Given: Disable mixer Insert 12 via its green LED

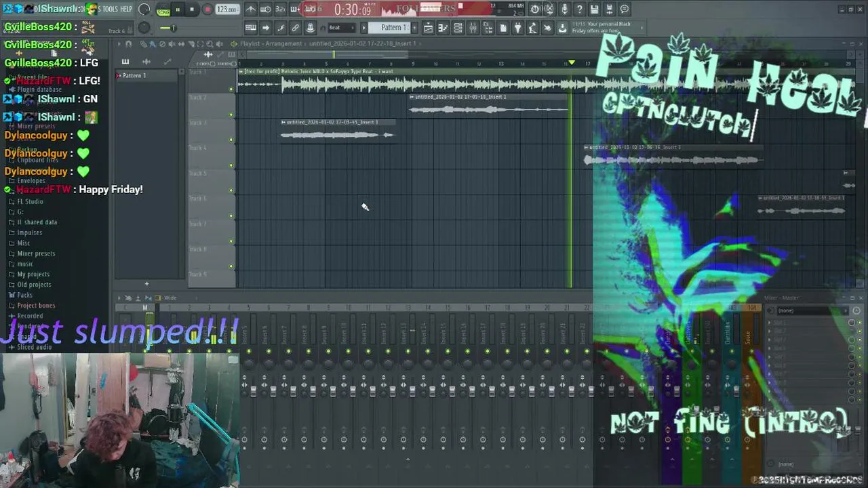Looking at the screenshot, I should [x=388, y=351].
